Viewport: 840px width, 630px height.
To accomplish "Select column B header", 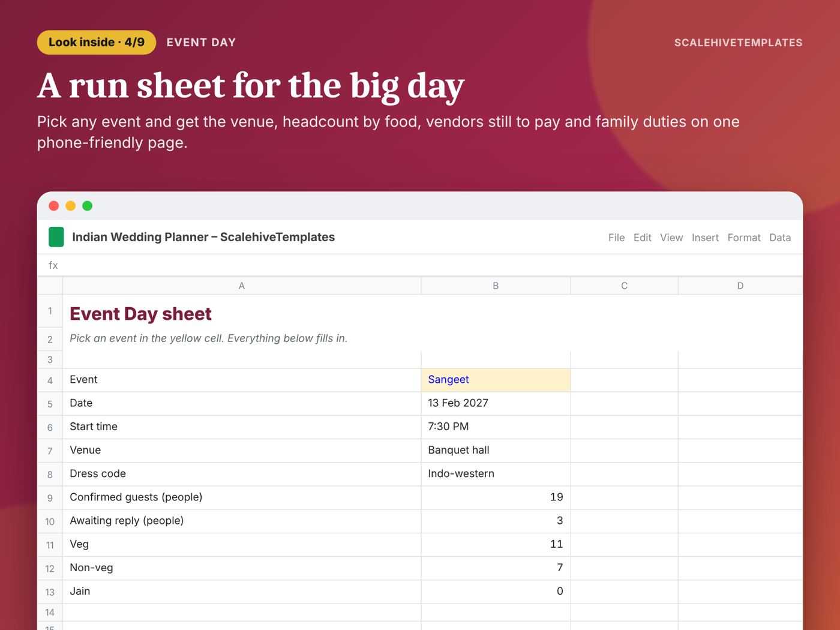I will click(496, 286).
